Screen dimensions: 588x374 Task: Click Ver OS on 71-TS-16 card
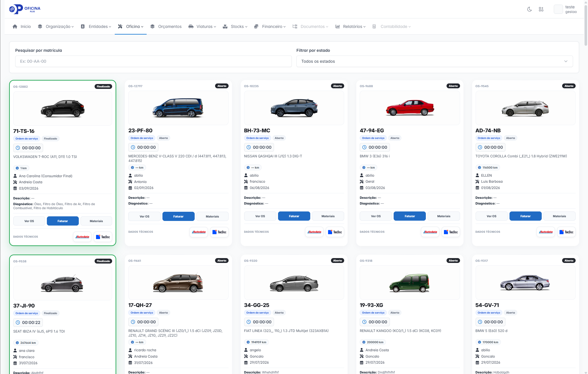tap(29, 221)
